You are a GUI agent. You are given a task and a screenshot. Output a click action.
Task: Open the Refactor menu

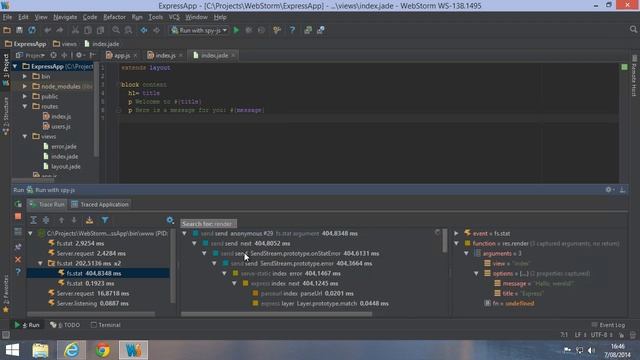(x=114, y=17)
